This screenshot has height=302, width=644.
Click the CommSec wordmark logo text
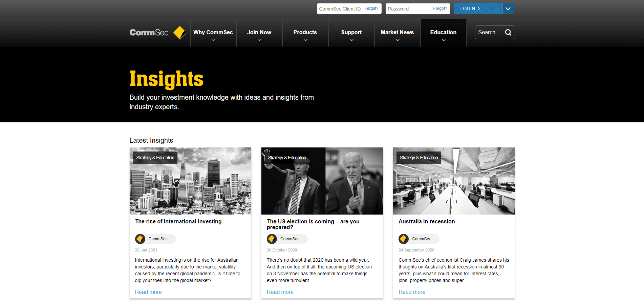149,33
